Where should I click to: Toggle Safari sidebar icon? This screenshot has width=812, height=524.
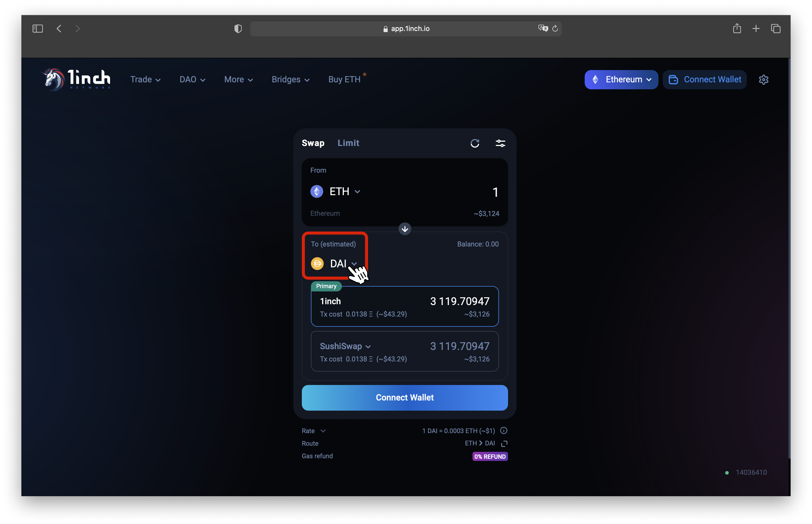(37, 29)
